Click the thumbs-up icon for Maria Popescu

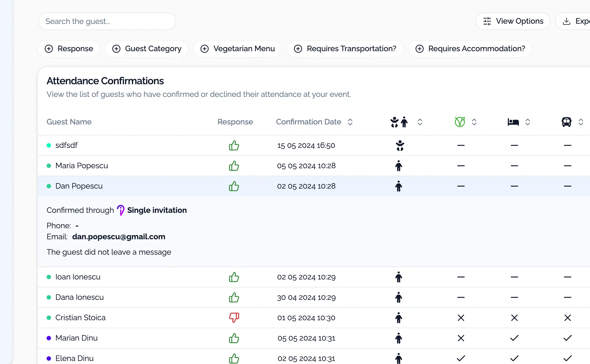tap(234, 166)
